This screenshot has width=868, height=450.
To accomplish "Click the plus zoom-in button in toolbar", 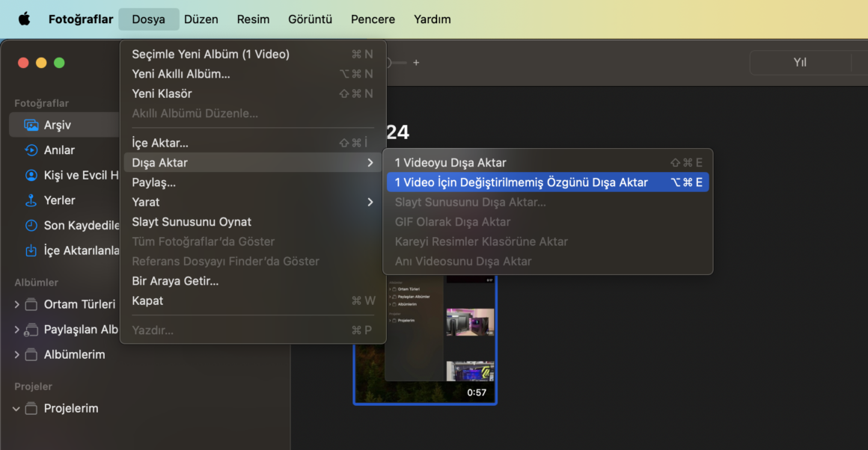I will click(x=416, y=63).
